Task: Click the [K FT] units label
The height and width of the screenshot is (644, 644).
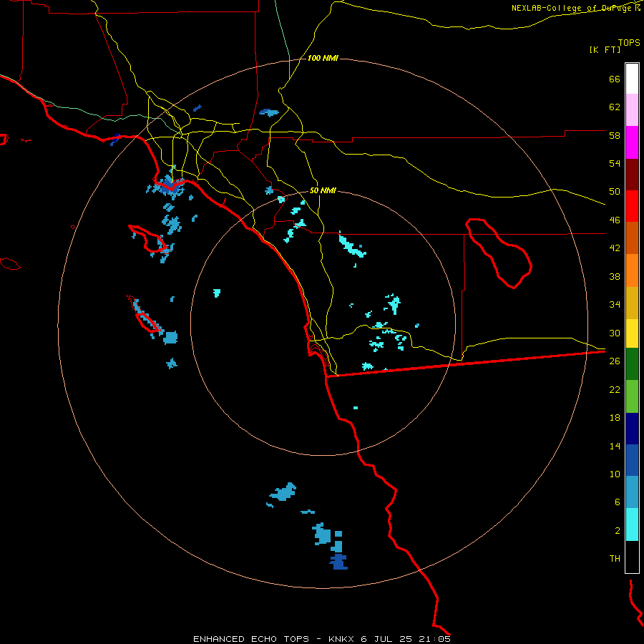Action: pyautogui.click(x=605, y=49)
